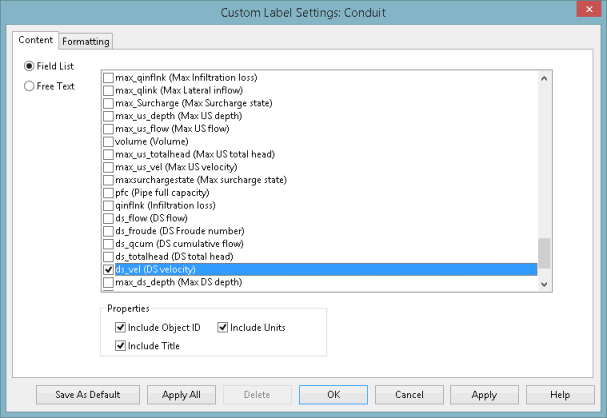Choose the Field List radio option
The image size is (607, 418).
tap(29, 66)
